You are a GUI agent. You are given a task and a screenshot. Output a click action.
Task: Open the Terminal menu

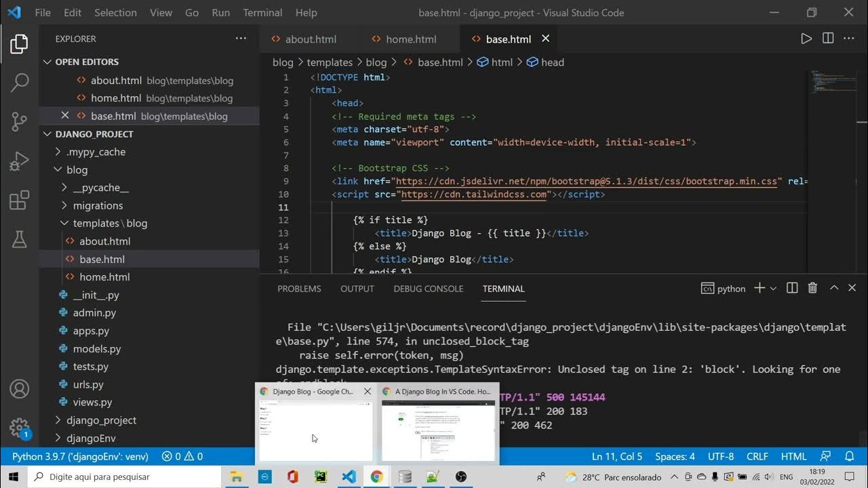[262, 12]
